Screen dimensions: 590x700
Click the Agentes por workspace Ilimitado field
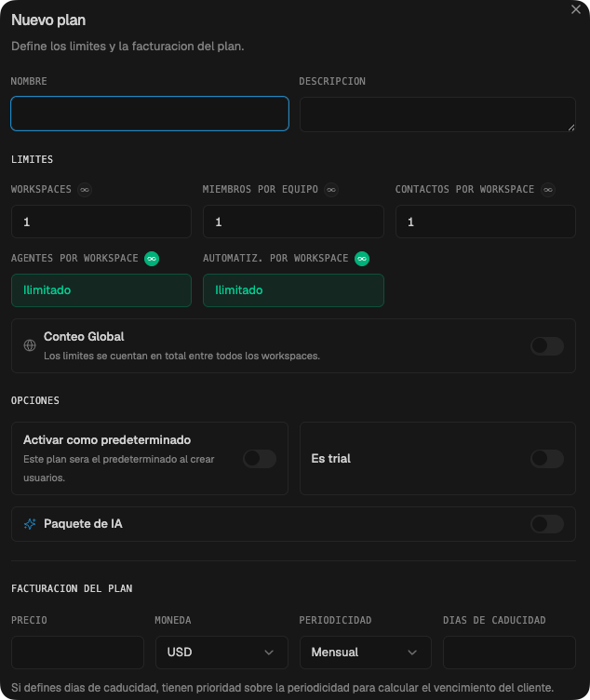pos(101,290)
